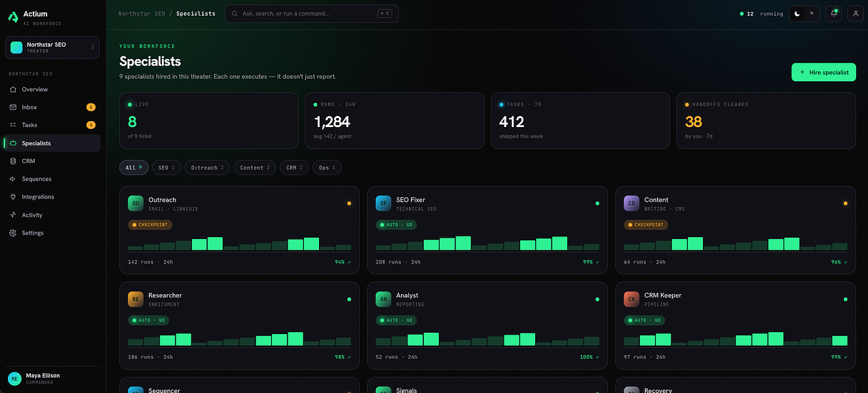The width and height of the screenshot is (868, 393).
Task: Open notifications bell in top bar
Action: pyautogui.click(x=834, y=13)
